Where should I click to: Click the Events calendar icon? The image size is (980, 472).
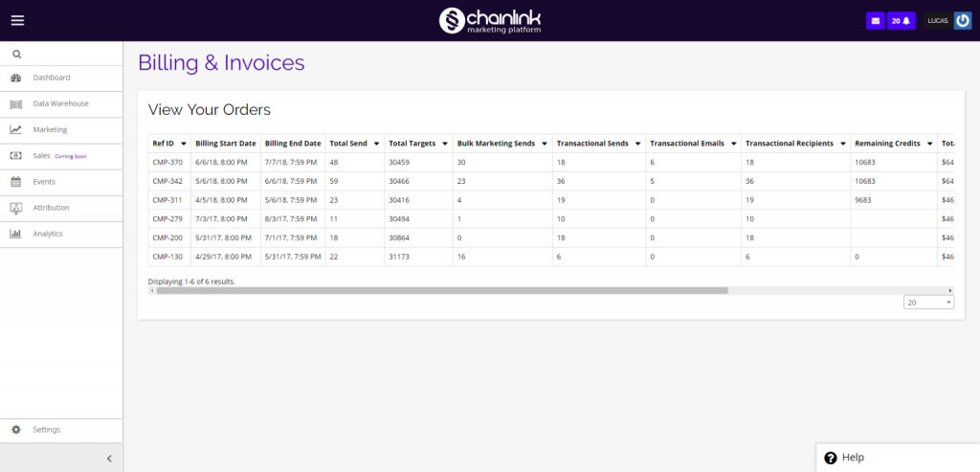coord(16,182)
